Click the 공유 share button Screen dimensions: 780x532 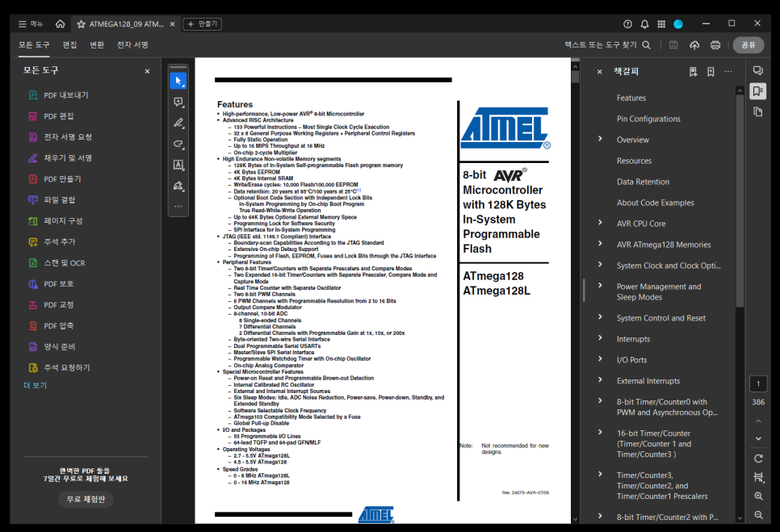(x=749, y=44)
